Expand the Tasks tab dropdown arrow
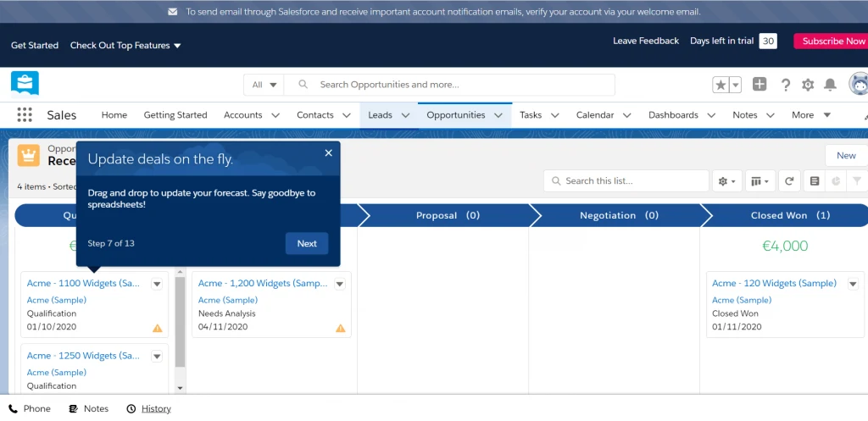Image resolution: width=868 pixels, height=421 pixels. click(554, 115)
